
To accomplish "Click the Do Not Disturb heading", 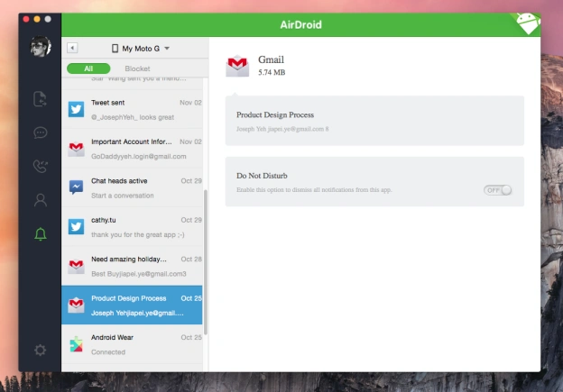I will tap(262, 176).
